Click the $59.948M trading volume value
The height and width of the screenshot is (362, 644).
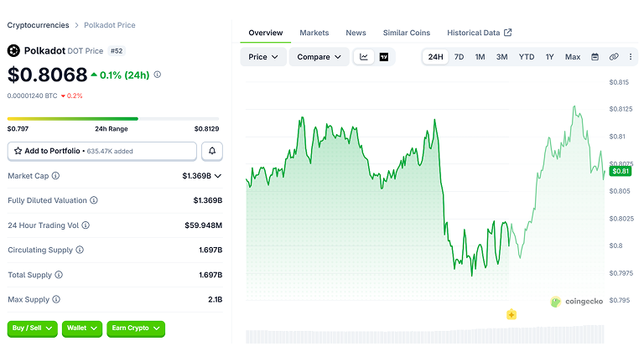(203, 225)
